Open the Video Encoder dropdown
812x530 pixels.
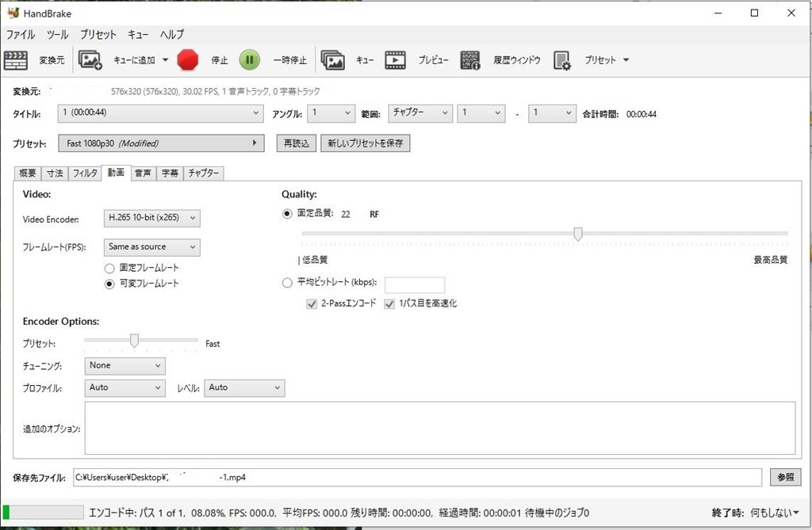(x=151, y=218)
